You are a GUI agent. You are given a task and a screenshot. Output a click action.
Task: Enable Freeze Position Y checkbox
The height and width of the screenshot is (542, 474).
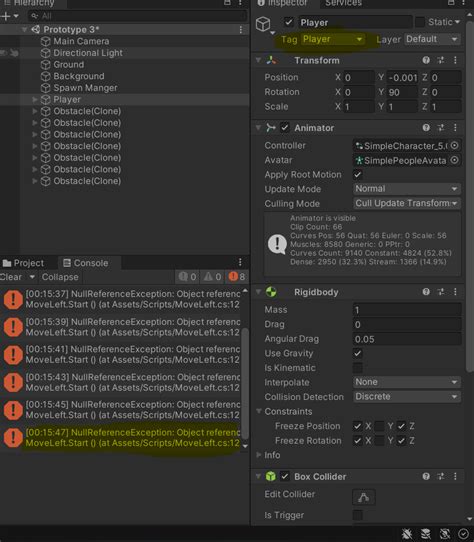pyautogui.click(x=379, y=426)
